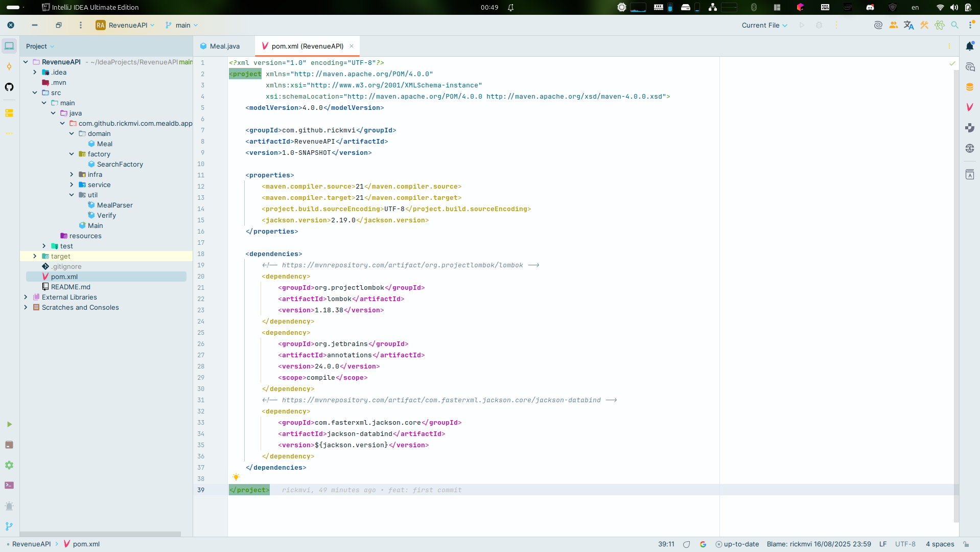
Task: Collapse the util package
Action: (72, 195)
